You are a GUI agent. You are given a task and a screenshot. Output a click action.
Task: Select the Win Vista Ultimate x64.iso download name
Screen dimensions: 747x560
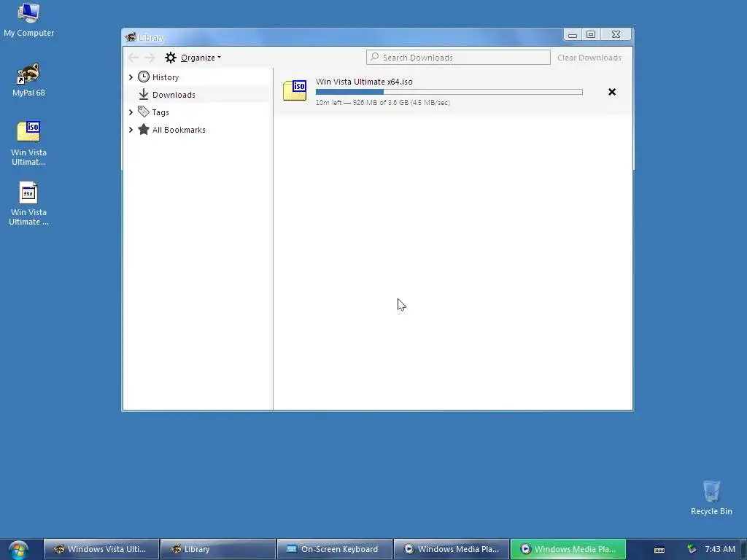pyautogui.click(x=364, y=82)
